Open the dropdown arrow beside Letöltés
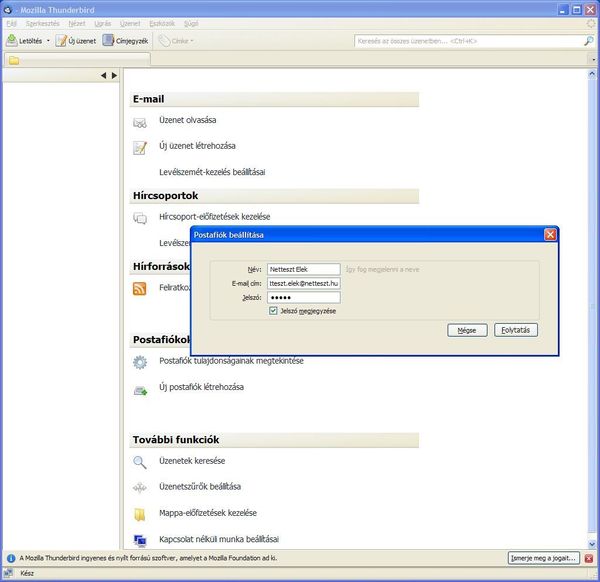The width and height of the screenshot is (600, 582). 48,41
